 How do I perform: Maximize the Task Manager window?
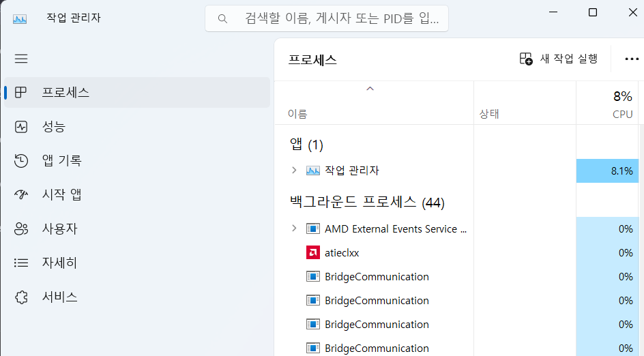tap(593, 12)
